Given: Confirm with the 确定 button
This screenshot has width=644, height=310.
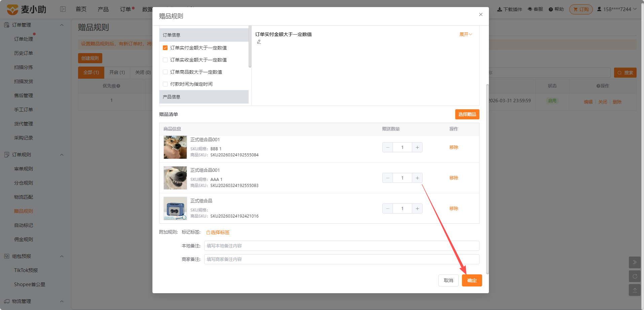Looking at the screenshot, I should pyautogui.click(x=472, y=280).
